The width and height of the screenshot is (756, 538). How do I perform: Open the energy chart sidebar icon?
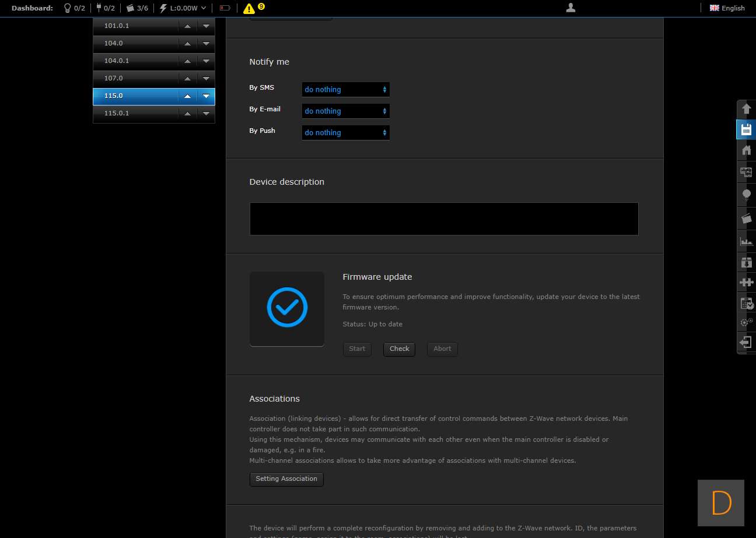click(745, 241)
